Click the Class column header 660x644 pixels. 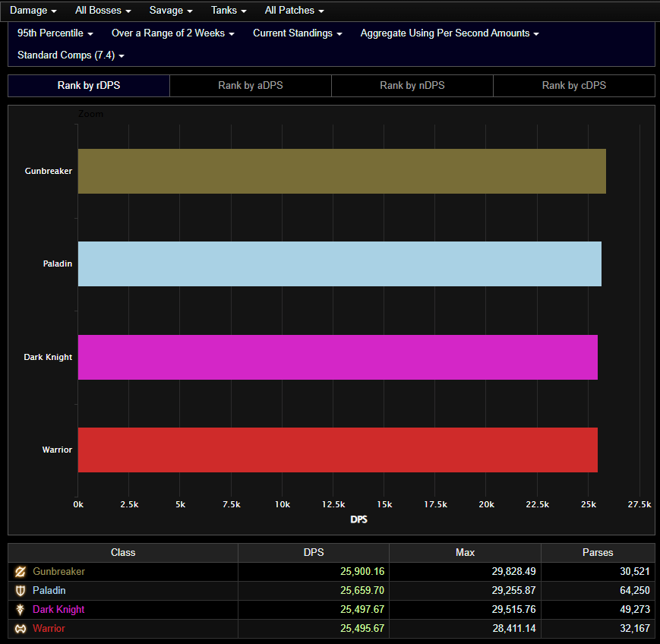pyautogui.click(x=123, y=553)
